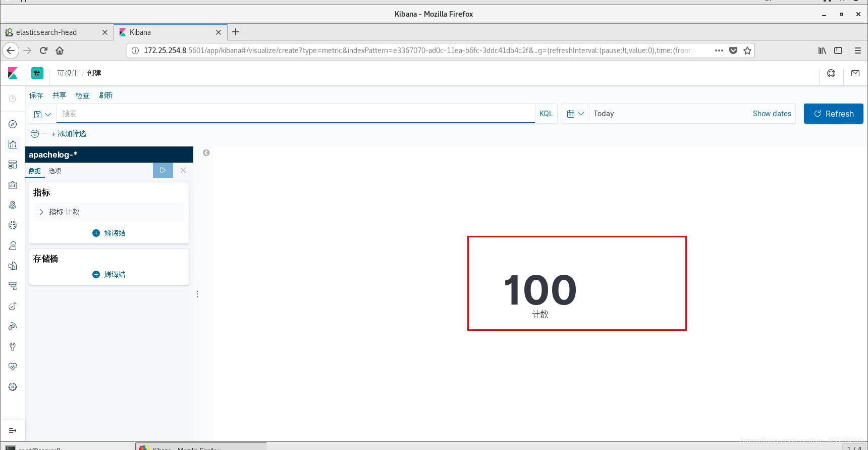Switch to the 数据 tab

pyautogui.click(x=35, y=171)
